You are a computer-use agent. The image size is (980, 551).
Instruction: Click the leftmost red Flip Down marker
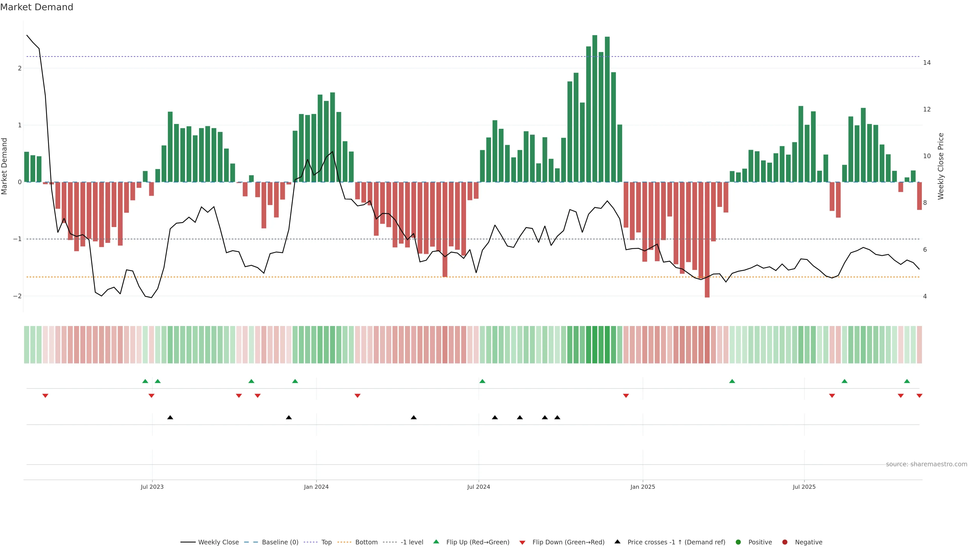point(45,396)
